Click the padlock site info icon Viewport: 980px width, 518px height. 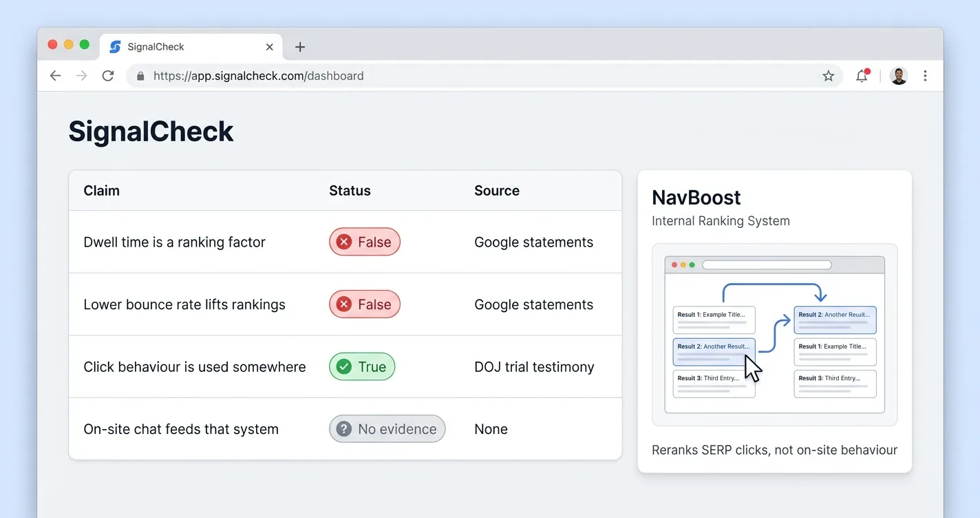tap(141, 76)
